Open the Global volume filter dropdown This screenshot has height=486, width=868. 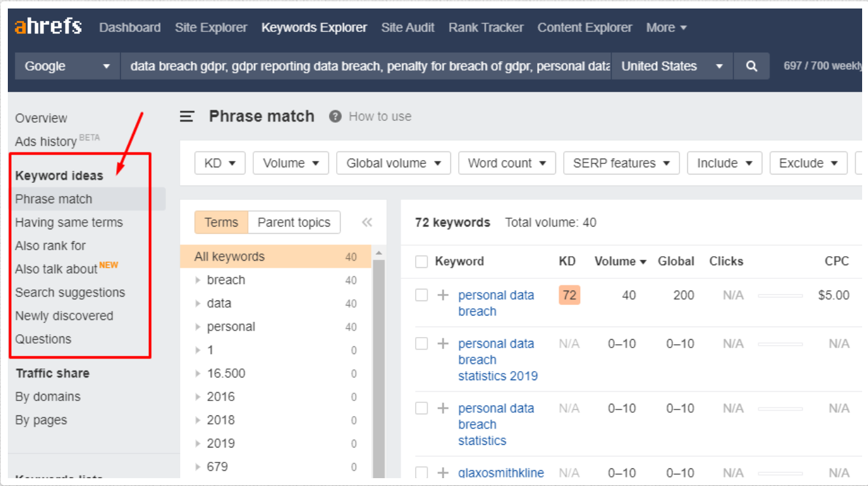pyautogui.click(x=394, y=163)
